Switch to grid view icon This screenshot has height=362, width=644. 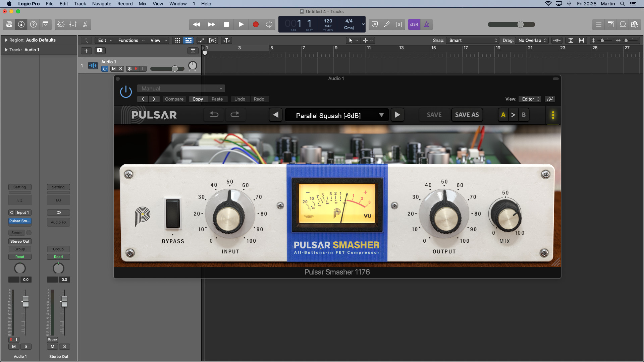(x=177, y=40)
